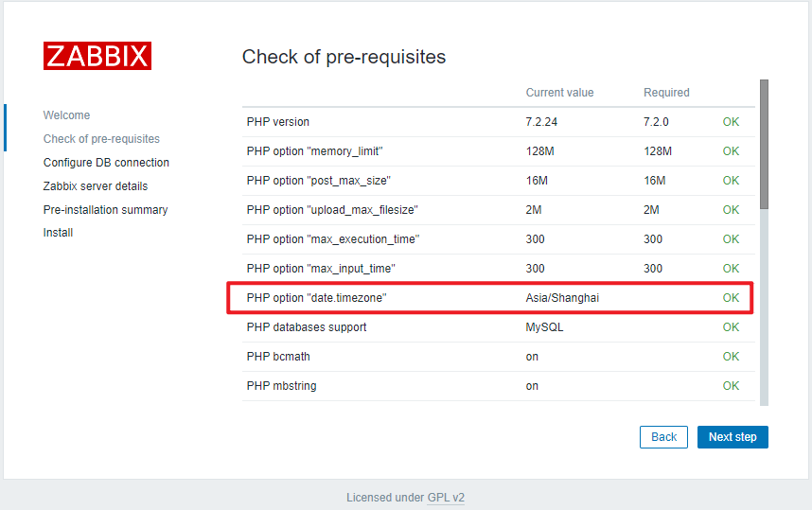Select the date.timezone option row
Screen dimensions: 812x510
tap(317, 298)
